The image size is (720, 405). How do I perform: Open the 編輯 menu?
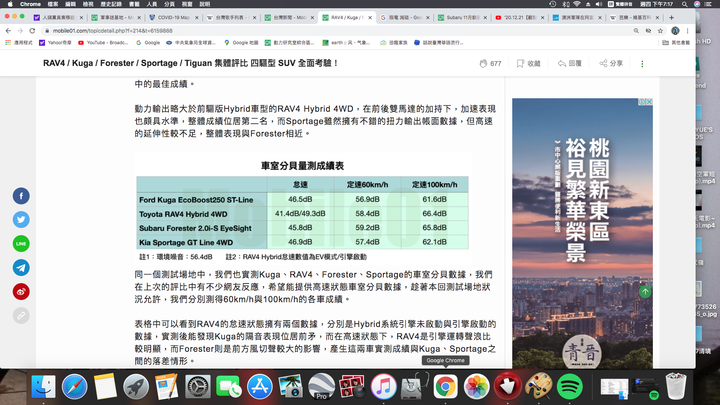click(70, 4)
